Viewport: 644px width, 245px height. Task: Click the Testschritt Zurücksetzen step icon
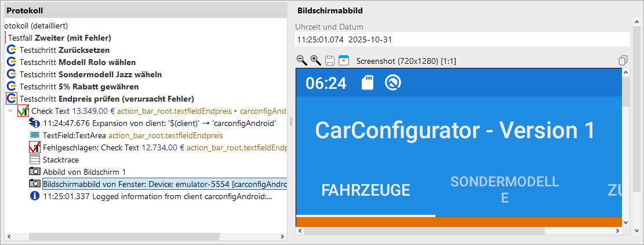click(12, 50)
